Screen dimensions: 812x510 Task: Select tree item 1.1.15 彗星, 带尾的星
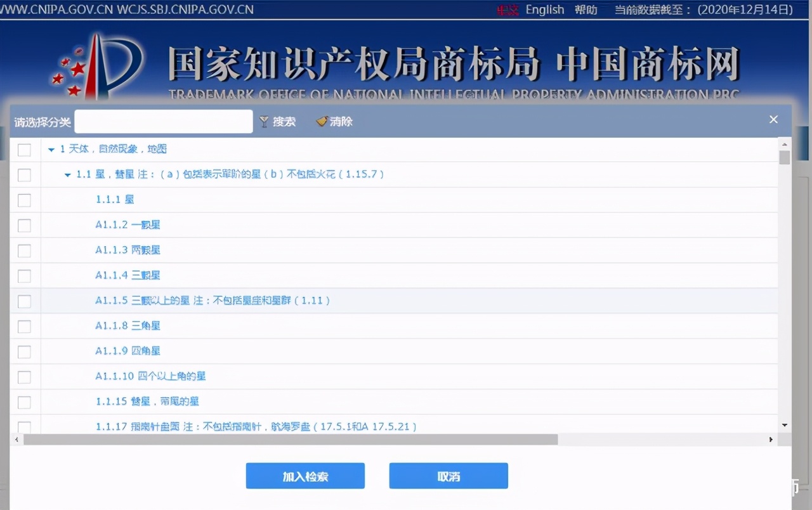coord(147,402)
